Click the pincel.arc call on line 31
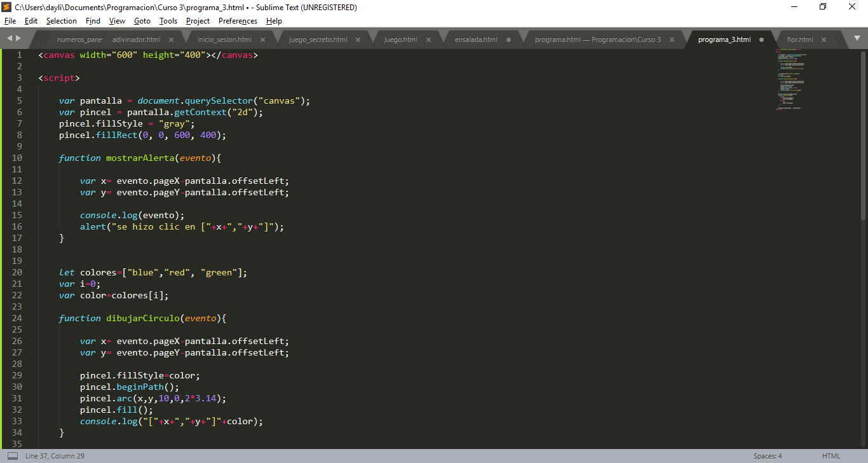This screenshot has width=868, height=463. pos(153,398)
